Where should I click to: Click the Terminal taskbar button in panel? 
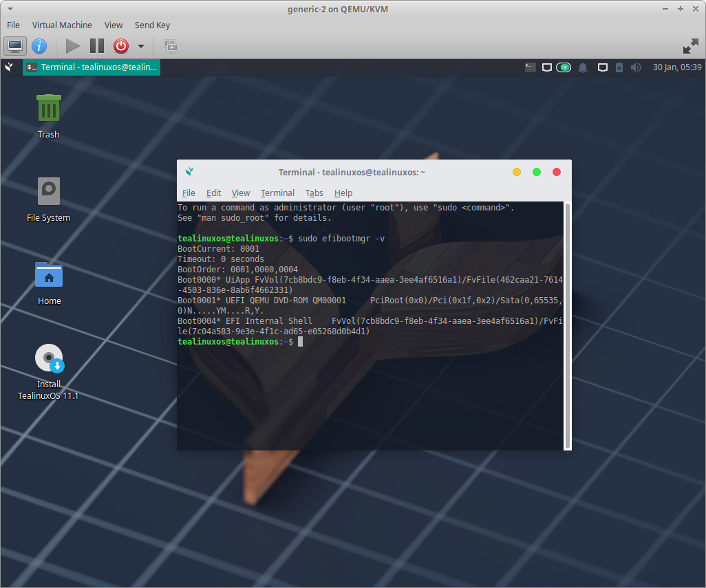click(x=92, y=67)
